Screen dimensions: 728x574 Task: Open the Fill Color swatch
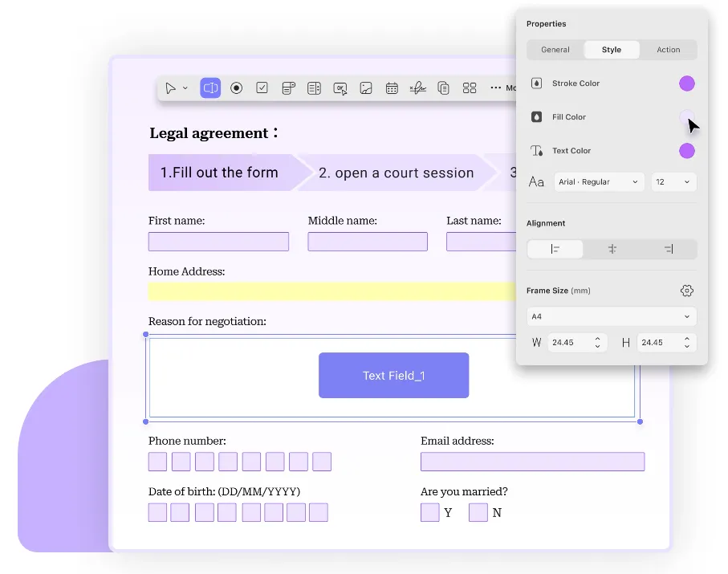click(687, 117)
